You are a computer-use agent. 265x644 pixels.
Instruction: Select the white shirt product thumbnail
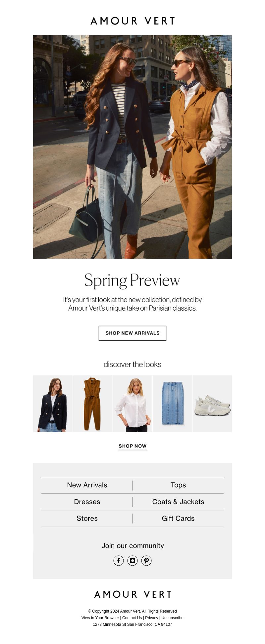[x=132, y=404]
